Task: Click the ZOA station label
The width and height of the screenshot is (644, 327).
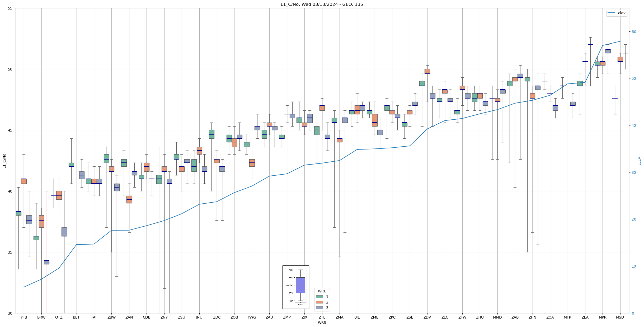Action: point(550,317)
